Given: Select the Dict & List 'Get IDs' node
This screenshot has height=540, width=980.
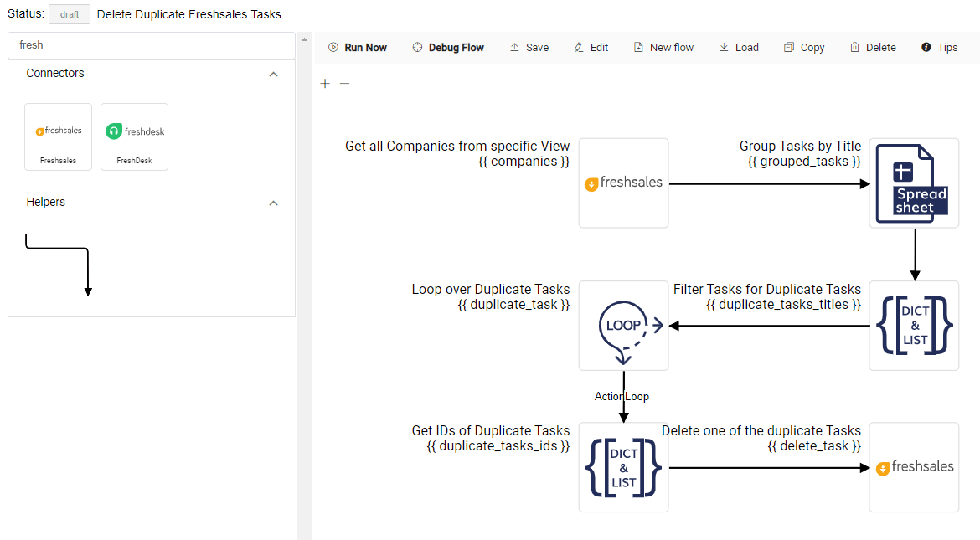Looking at the screenshot, I should point(624,467).
